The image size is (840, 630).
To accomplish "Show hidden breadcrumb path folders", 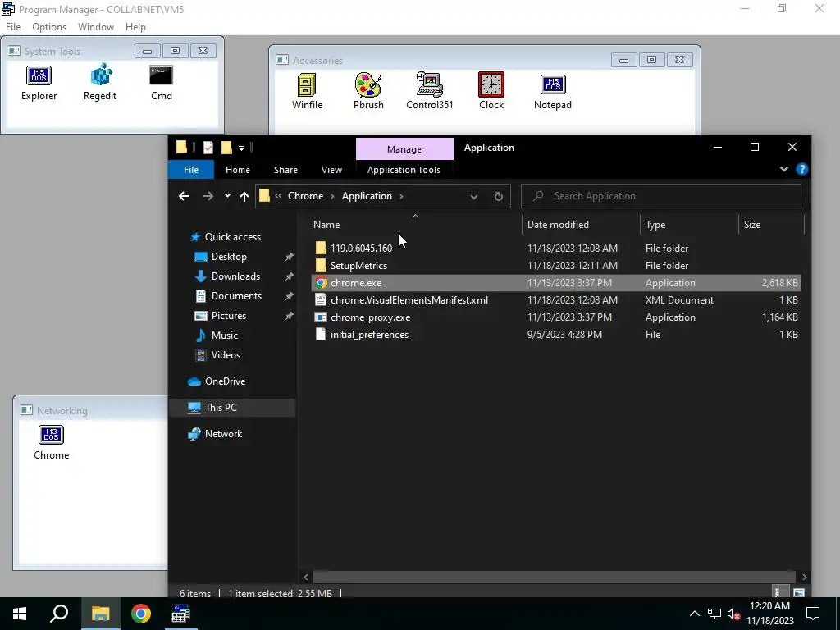I will (x=278, y=196).
